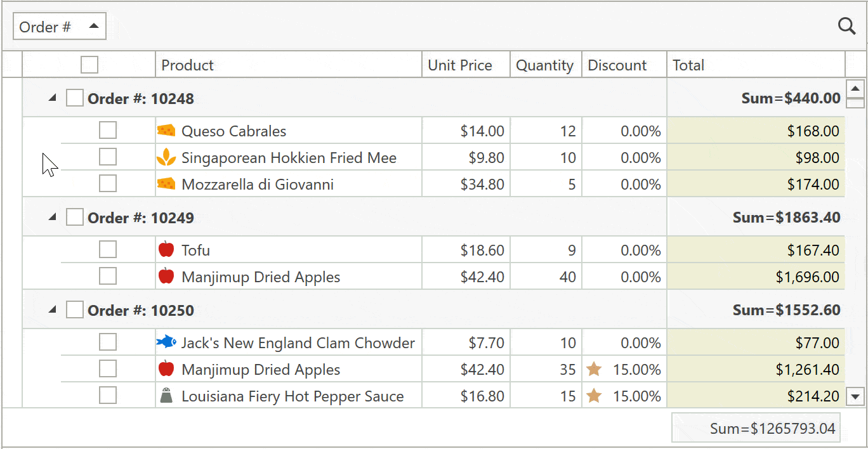Screen dimensions: 868x449
Task: Collapse the Order #: 10250 group
Action: (x=53, y=309)
